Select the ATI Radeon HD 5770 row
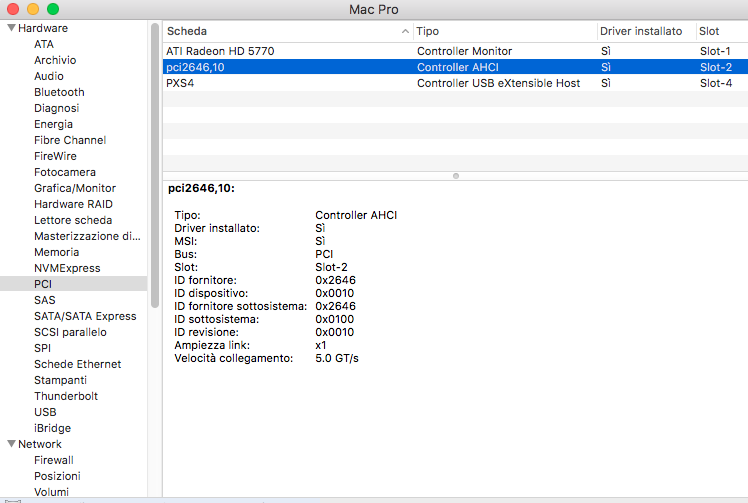The height and width of the screenshot is (503, 748). coord(455,51)
